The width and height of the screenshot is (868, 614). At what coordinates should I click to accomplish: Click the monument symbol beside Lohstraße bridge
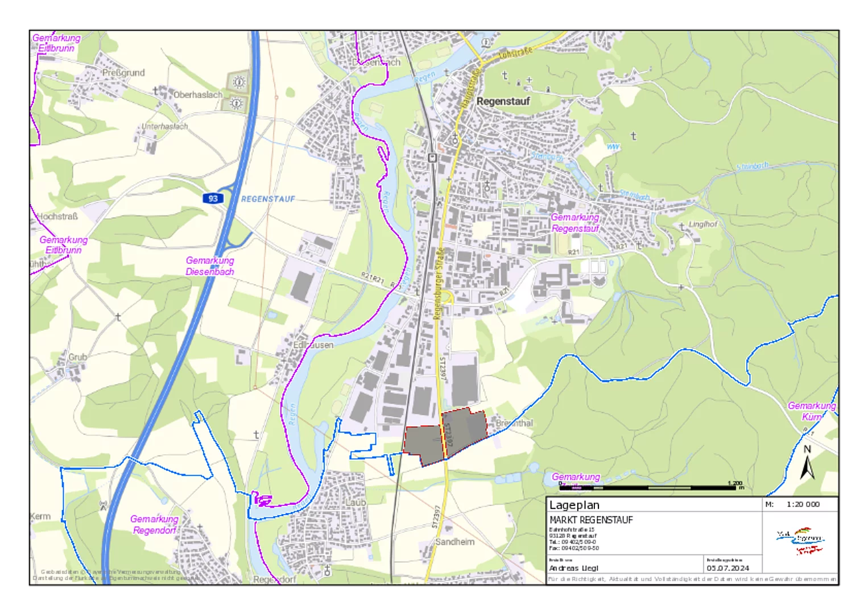486,43
